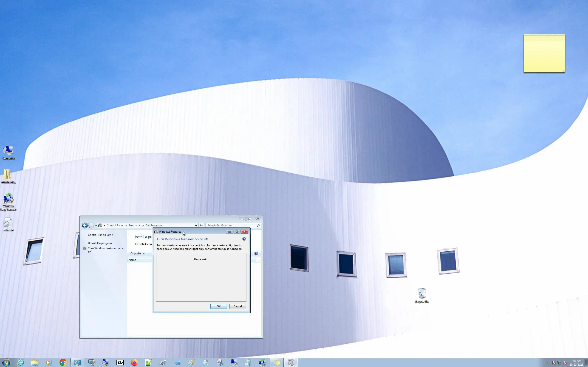Click the refresh button beside address bar
This screenshot has width=588, height=367.
[201, 225]
